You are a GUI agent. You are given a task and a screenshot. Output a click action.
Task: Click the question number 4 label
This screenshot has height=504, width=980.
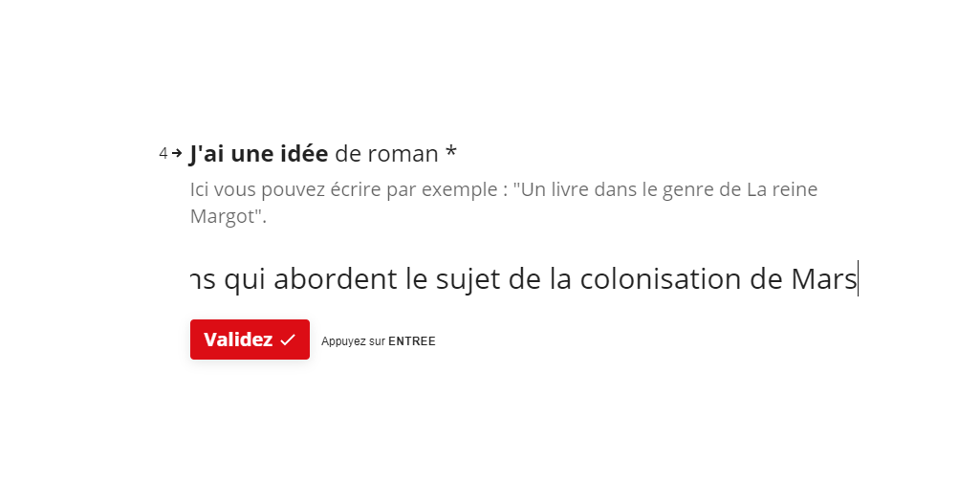(x=163, y=153)
